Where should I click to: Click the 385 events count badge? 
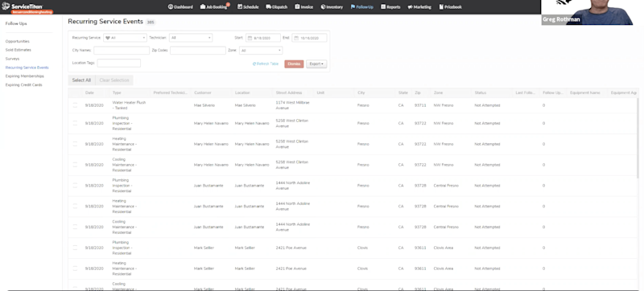(x=151, y=23)
